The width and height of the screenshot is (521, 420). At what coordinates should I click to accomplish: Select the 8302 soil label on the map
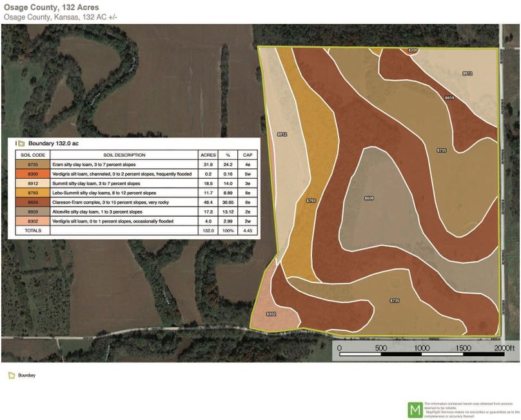coord(271,314)
